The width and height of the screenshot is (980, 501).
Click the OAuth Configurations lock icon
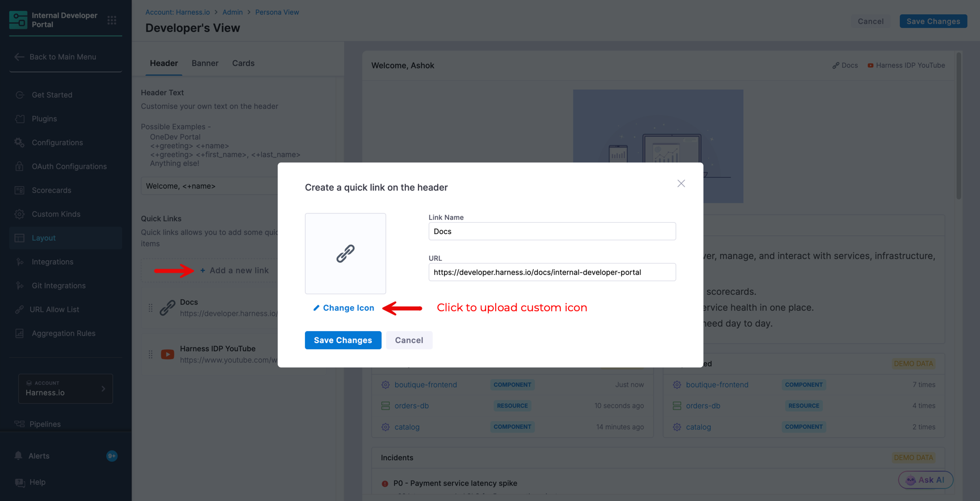(x=20, y=166)
